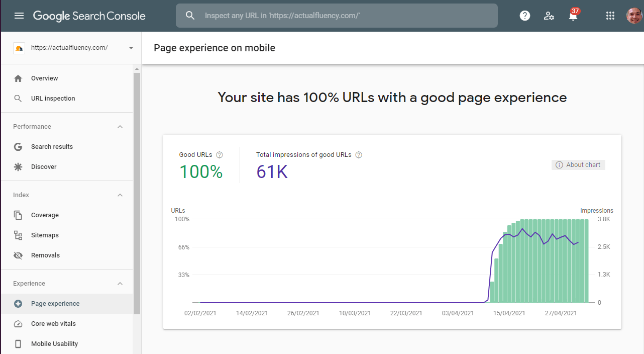Open the Coverage report
The image size is (644, 354).
[67, 215]
